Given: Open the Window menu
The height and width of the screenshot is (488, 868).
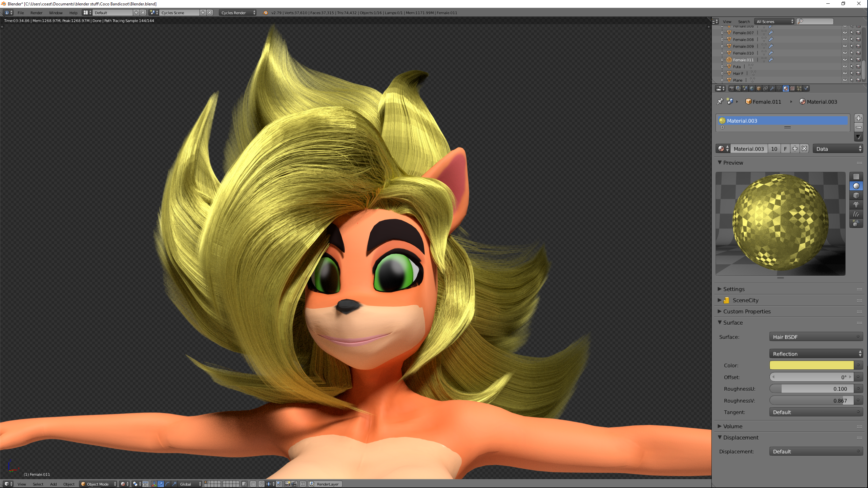Looking at the screenshot, I should coord(56,13).
